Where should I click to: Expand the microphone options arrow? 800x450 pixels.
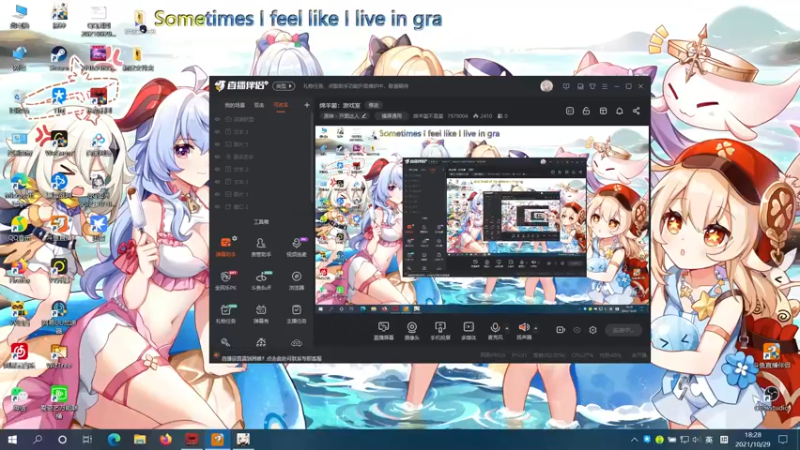(x=507, y=328)
